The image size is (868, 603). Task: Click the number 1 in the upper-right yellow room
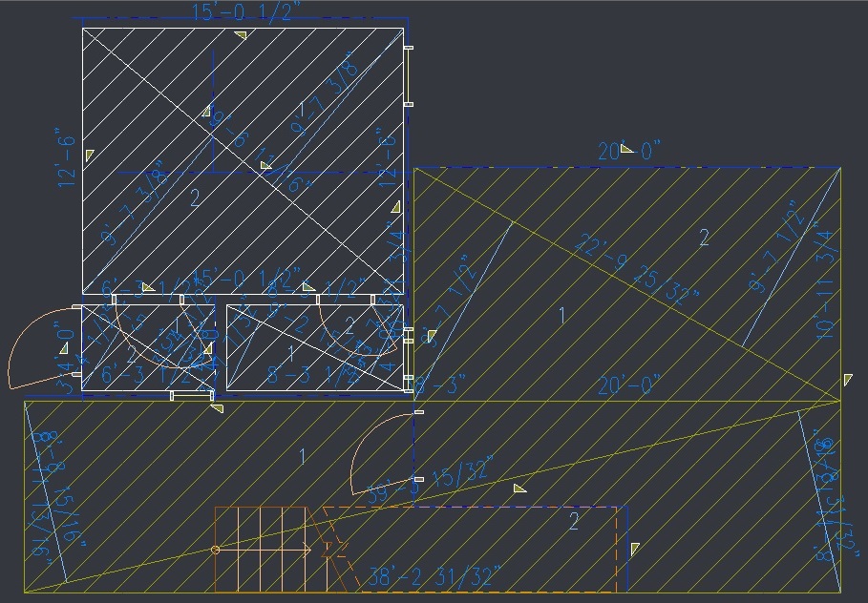point(562,316)
